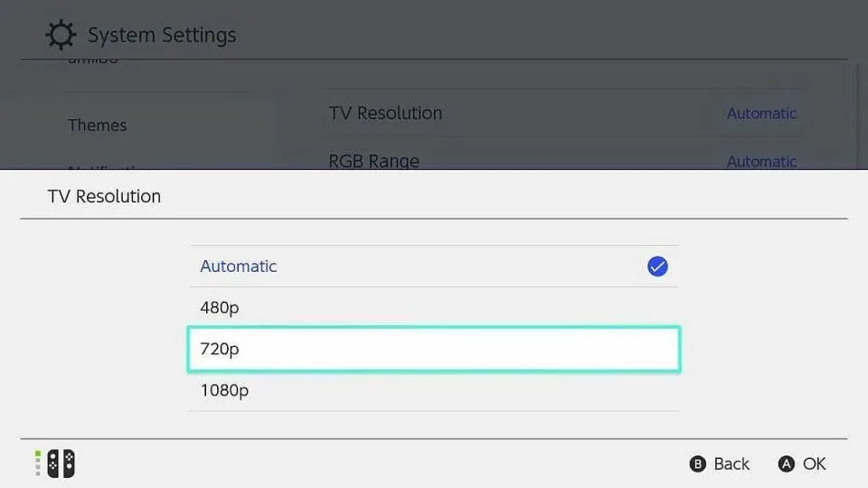Click the TV Resolution dialog title
Screen dimensions: 868x488
tap(104, 196)
